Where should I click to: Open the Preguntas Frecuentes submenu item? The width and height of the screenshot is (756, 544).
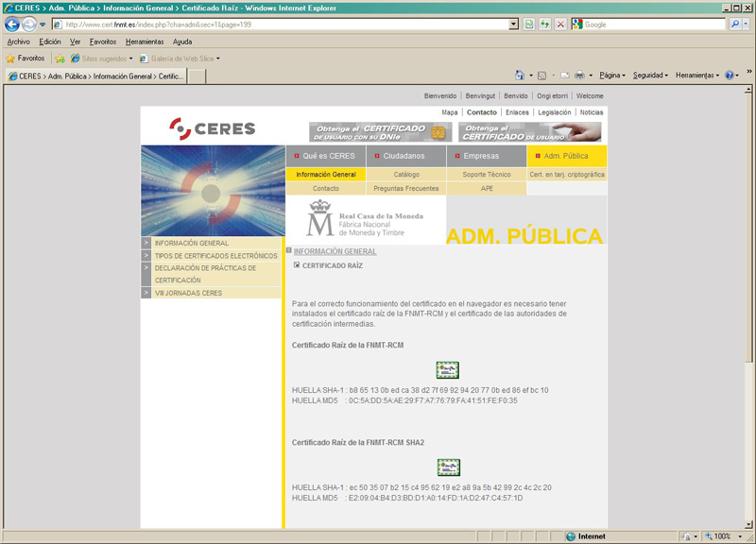tap(406, 188)
